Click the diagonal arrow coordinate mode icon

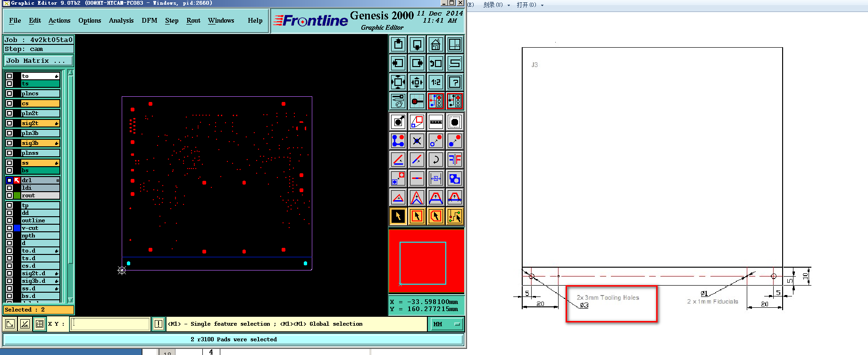tap(10, 324)
